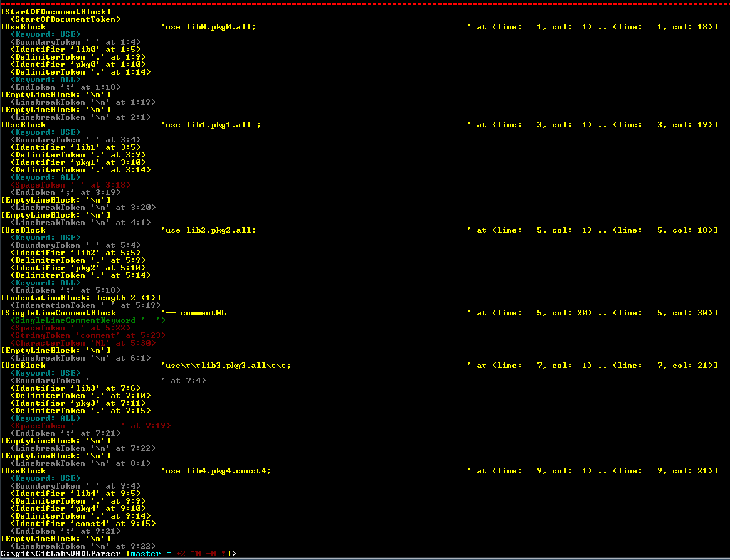Click EndToken ';' at 7:21
This screenshot has height=560, width=730.
(x=66, y=433)
